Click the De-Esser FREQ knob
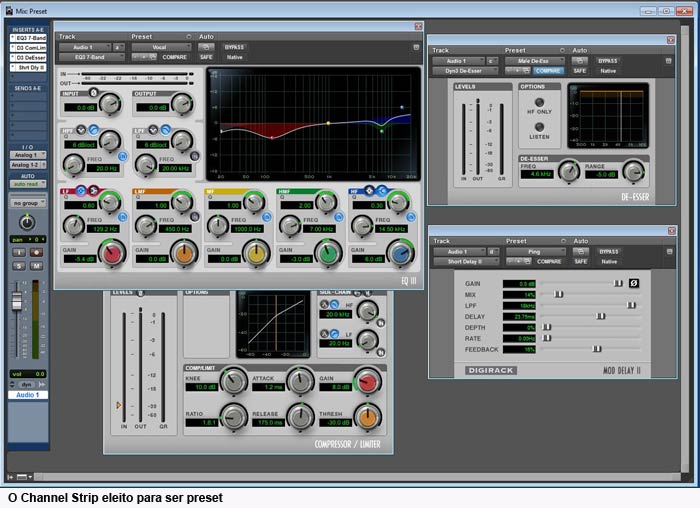 pos(569,172)
